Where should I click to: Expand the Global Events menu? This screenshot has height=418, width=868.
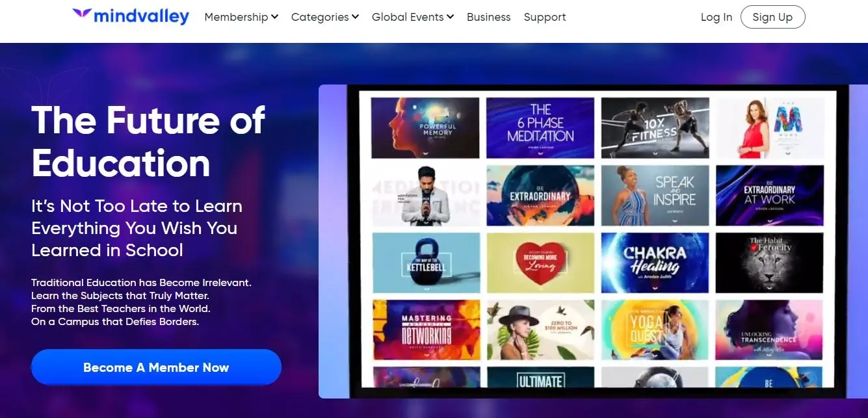[413, 17]
